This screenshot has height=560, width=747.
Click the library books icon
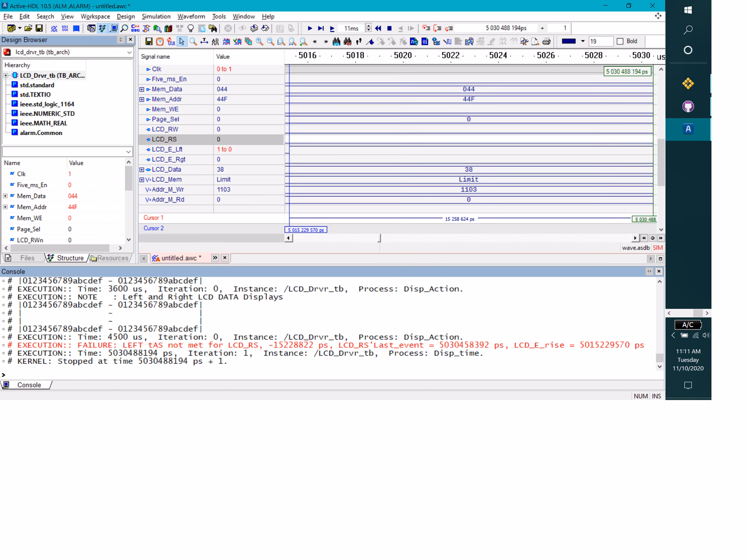pos(168,28)
